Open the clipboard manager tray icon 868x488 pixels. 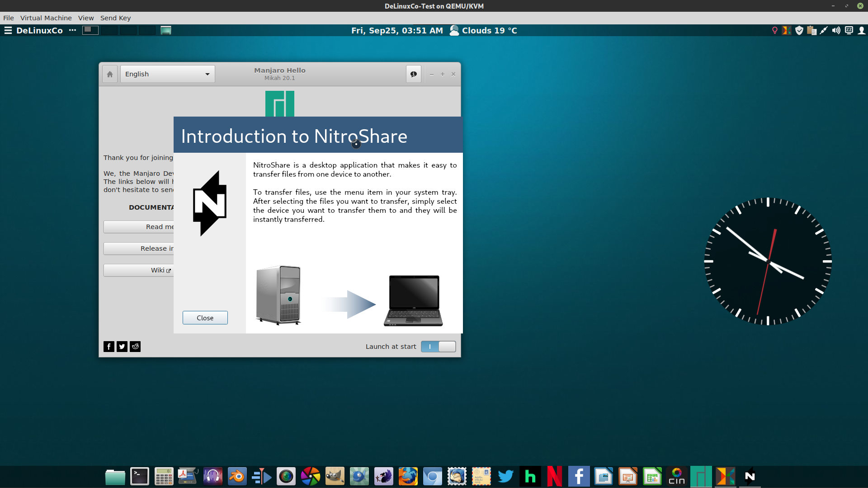[811, 30]
